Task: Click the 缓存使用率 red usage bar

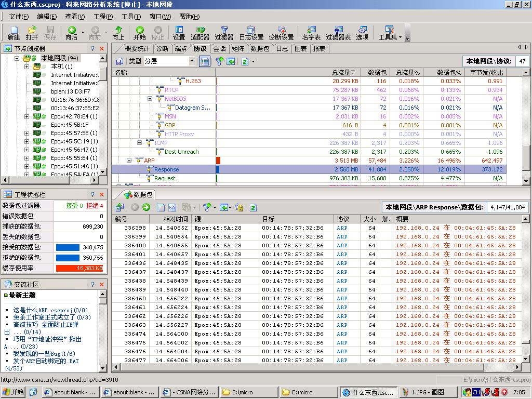Action: click(79, 268)
